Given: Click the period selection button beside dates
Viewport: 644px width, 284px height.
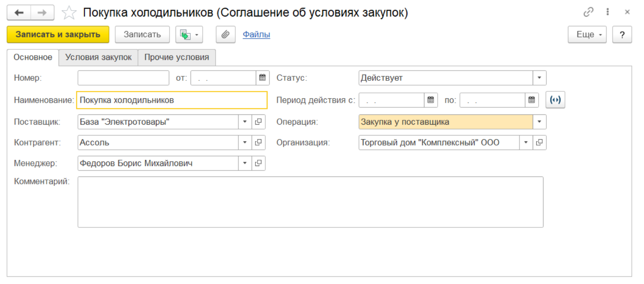Looking at the screenshot, I should click(555, 100).
